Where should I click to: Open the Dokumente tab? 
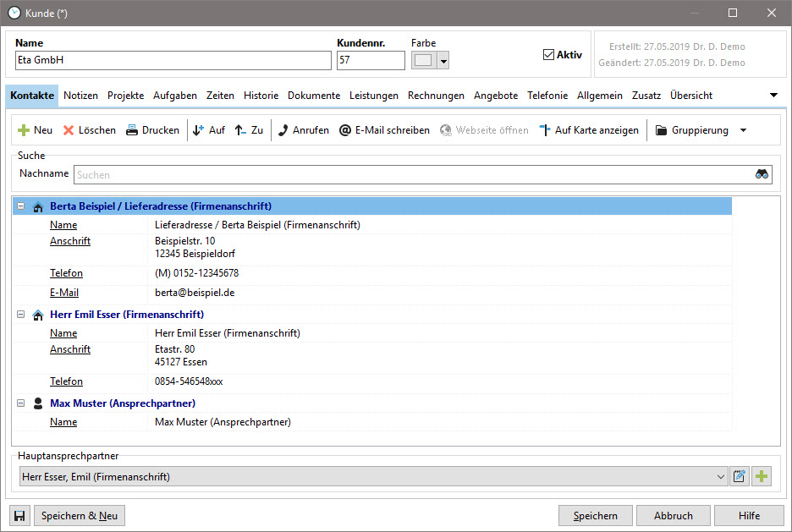tap(314, 96)
